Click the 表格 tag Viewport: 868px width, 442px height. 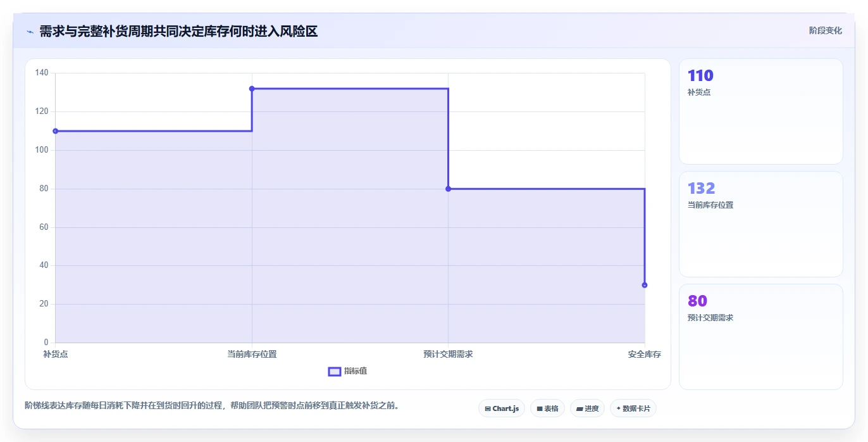pyautogui.click(x=547, y=408)
